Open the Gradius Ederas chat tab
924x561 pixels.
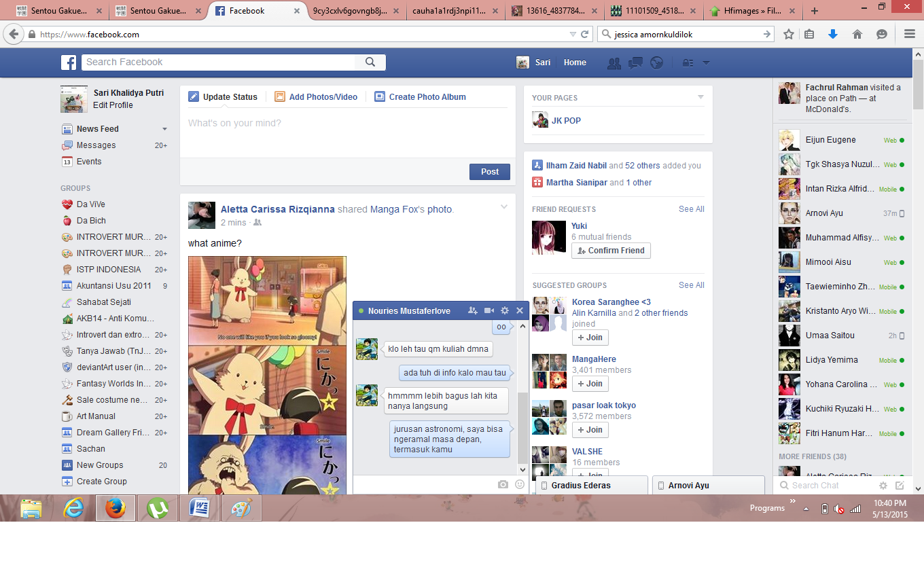(592, 486)
